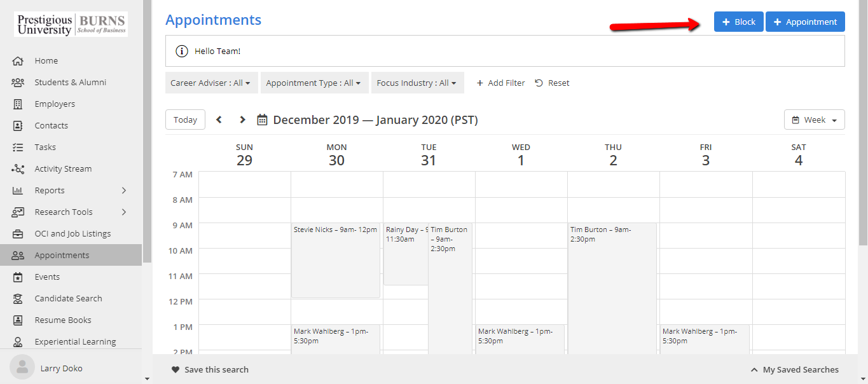Viewport: 868px width, 384px height.
Task: Open the Career Adviser filter dropdown
Action: coord(210,83)
